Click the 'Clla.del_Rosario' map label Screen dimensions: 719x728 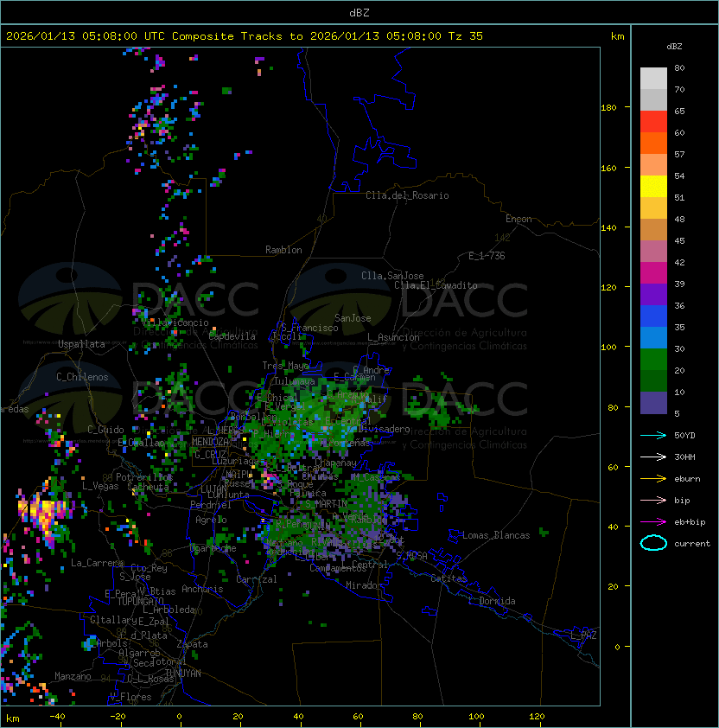coord(407,195)
